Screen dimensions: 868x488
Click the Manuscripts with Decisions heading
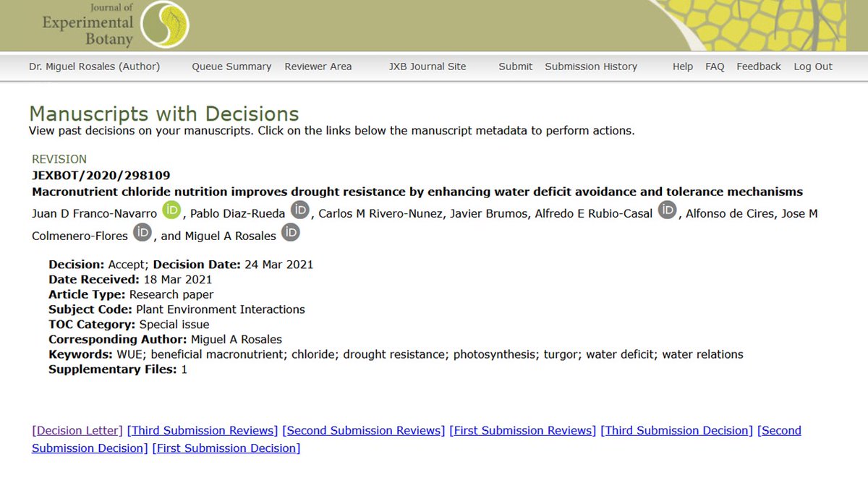(x=163, y=114)
